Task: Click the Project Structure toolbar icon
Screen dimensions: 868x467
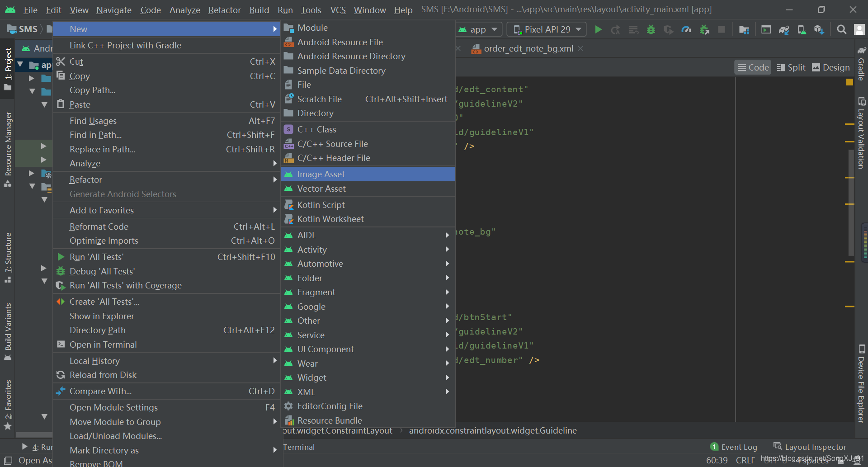Action: [x=744, y=30]
